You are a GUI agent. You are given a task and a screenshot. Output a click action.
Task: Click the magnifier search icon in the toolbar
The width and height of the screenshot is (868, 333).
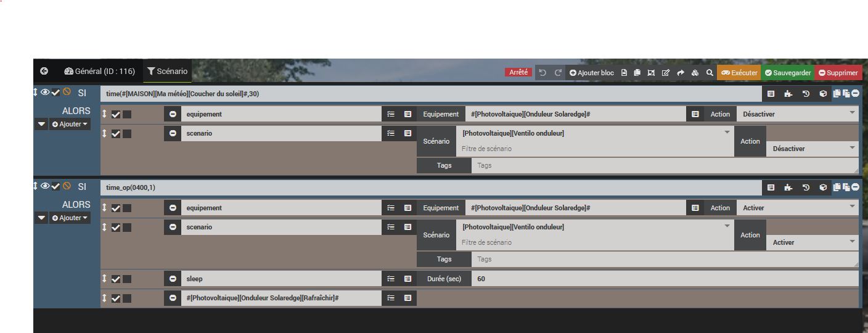point(710,73)
